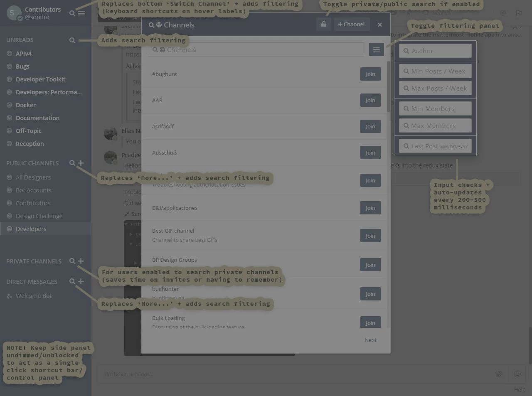The image size is (532, 396).
Task: Go to Next page of channels
Action: (370, 340)
